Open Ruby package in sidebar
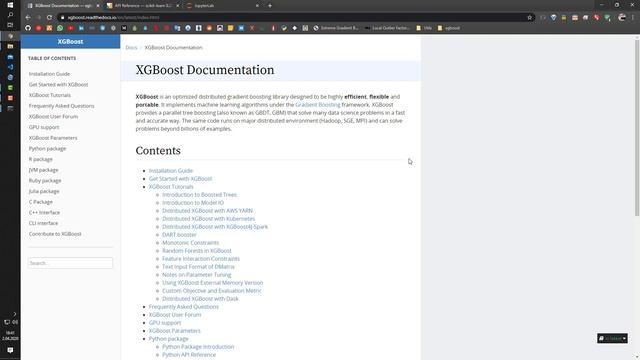The height and width of the screenshot is (360, 640). [x=45, y=180]
